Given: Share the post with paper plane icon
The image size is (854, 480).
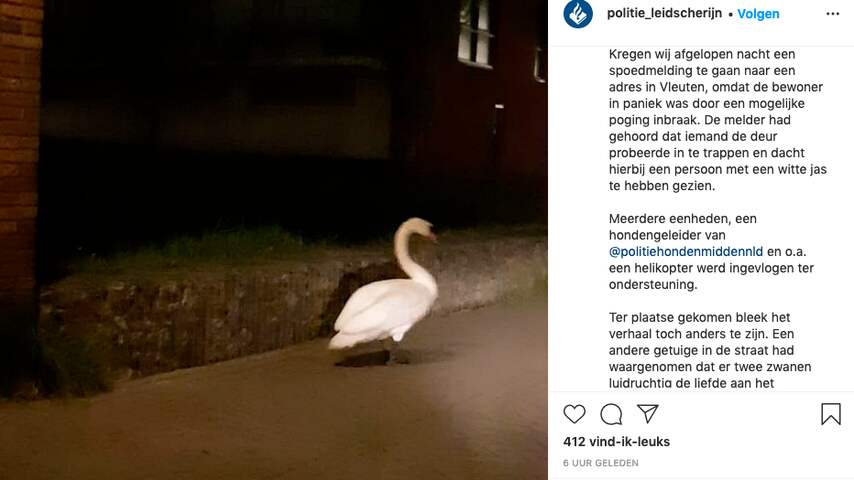Looking at the screenshot, I should [x=648, y=414].
